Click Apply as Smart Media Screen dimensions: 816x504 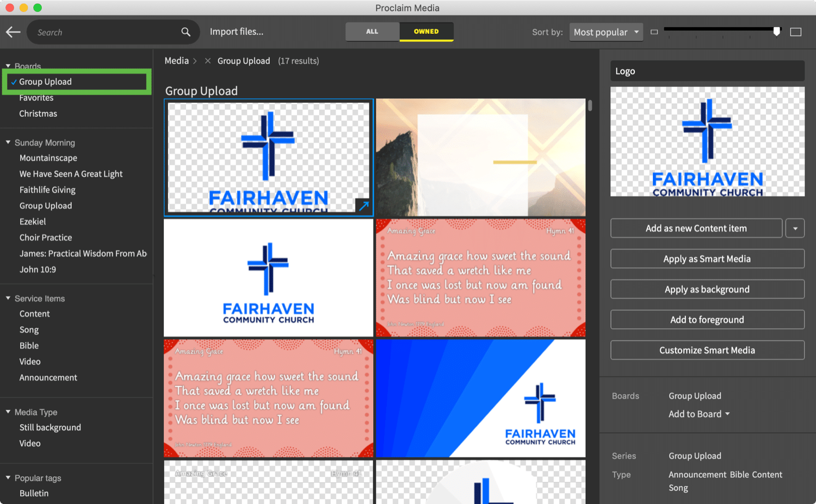point(707,259)
